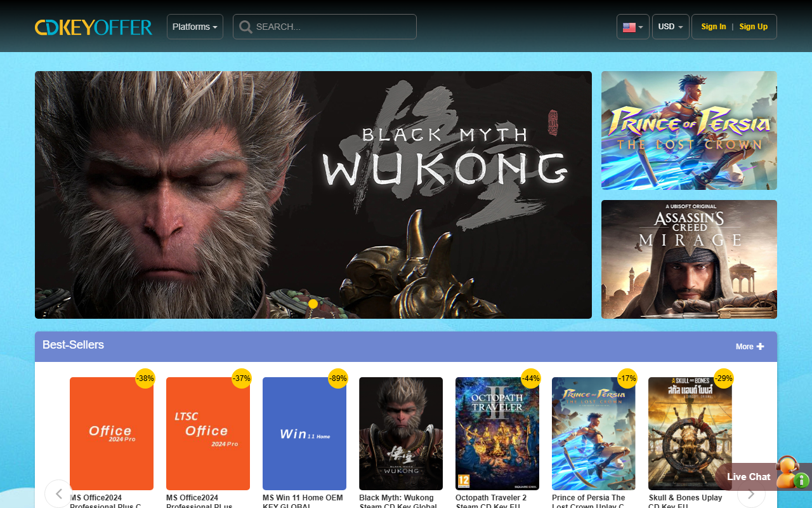This screenshot has width=812, height=508.
Task: Click the -44% discount badge
Action: click(x=531, y=378)
